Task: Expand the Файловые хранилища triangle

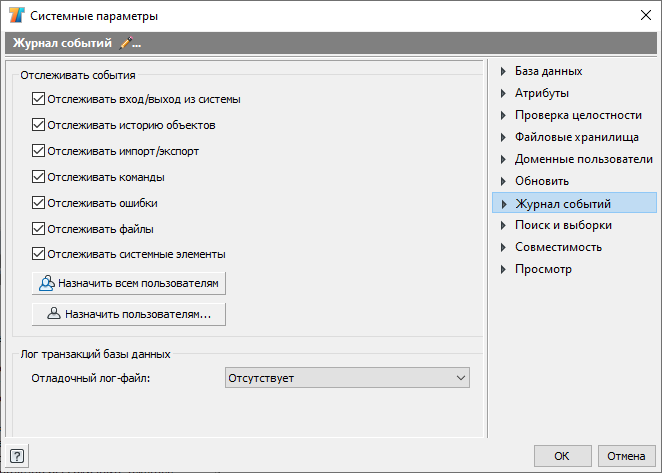Action: [503, 137]
